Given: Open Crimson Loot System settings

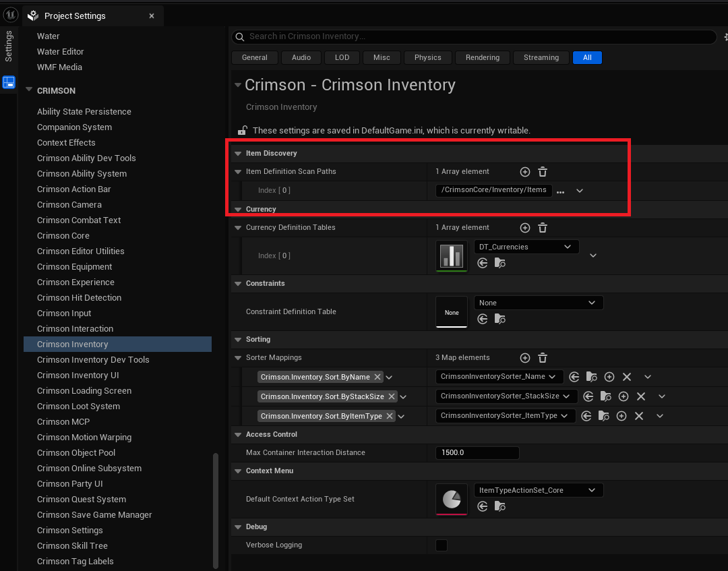Looking at the screenshot, I should tap(78, 407).
